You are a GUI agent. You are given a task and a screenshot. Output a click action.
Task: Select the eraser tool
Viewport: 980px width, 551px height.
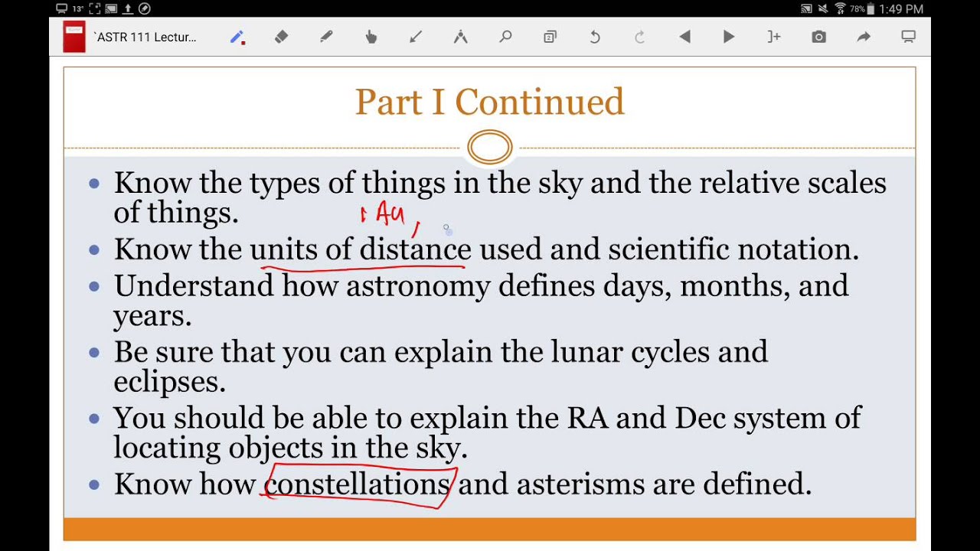point(281,37)
